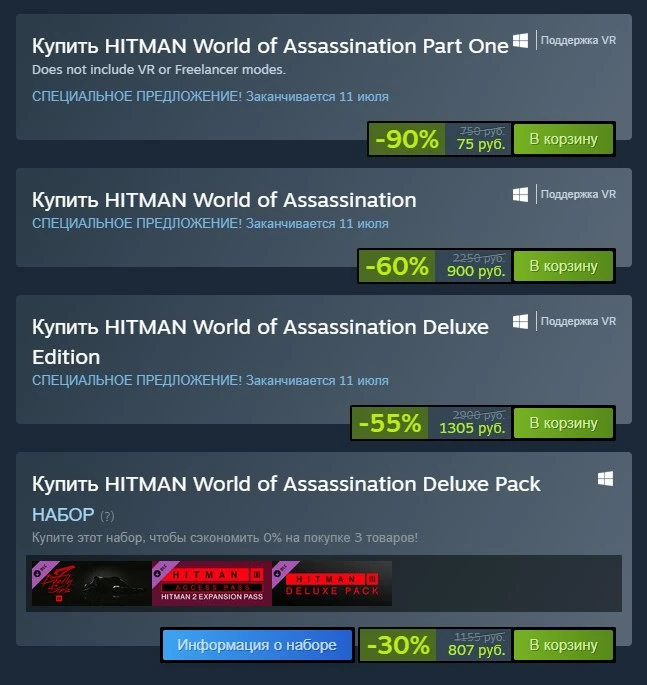Screen dimensions: 647x685
Task: Open the Seven Deadly Sins DLC thumbnail
Action: pyautogui.click(x=91, y=583)
